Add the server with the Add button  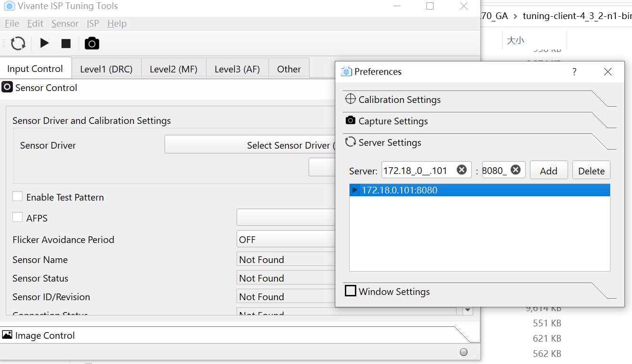549,170
